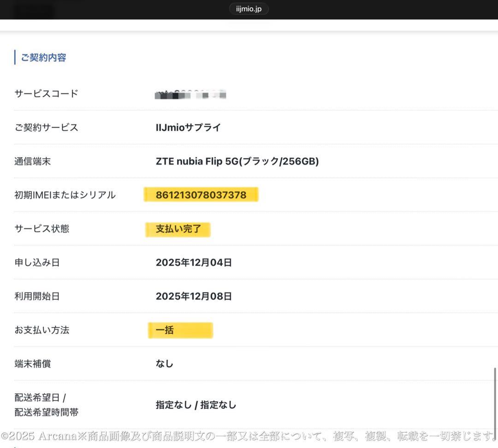Screen dimensions: 498x448
Task: Click the 指定なし / 指定なし delivery value
Action: pyautogui.click(x=195, y=405)
